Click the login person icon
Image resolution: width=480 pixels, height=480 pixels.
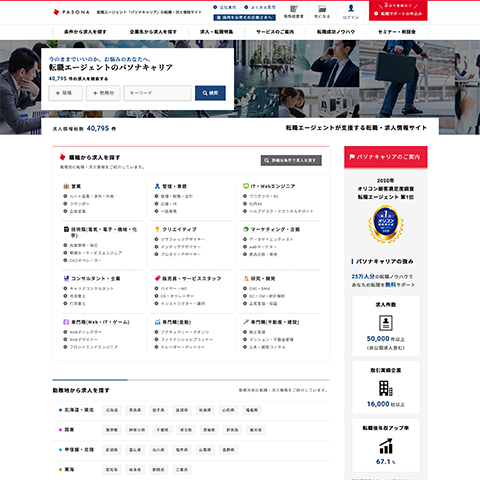(351, 8)
